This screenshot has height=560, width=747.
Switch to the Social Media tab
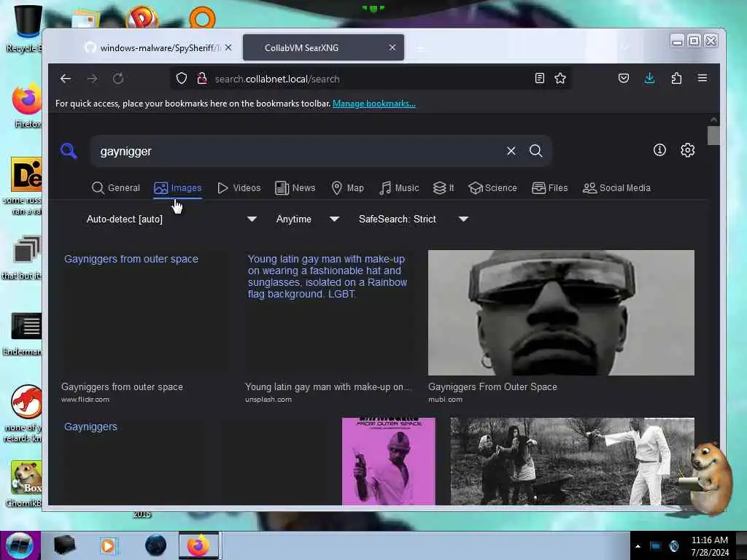click(616, 188)
